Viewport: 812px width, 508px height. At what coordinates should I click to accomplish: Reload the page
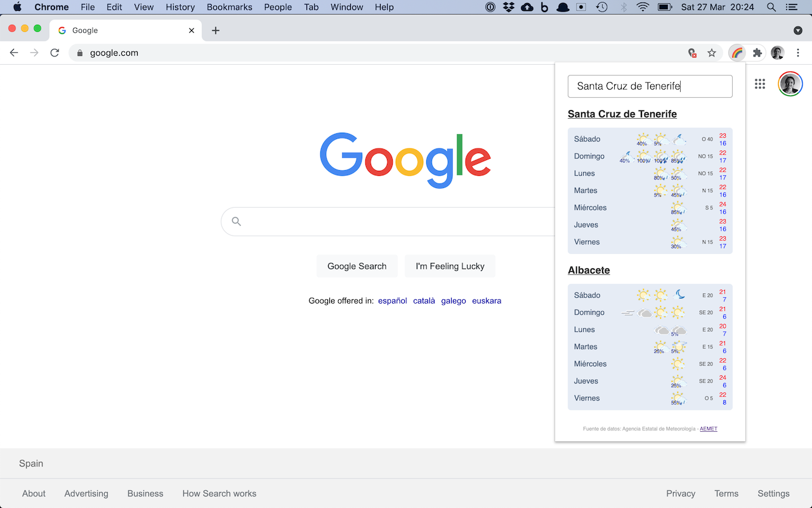pos(55,53)
